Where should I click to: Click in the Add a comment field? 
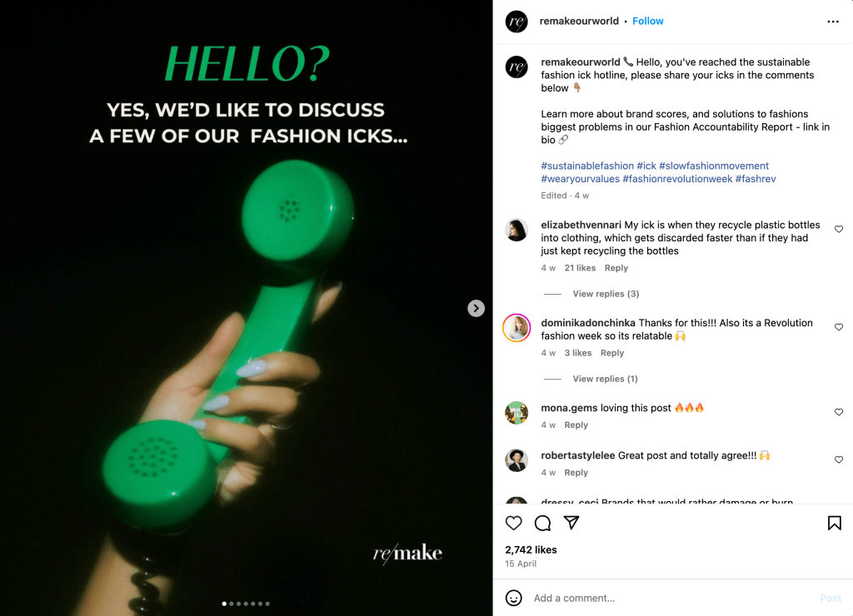pyautogui.click(x=666, y=598)
